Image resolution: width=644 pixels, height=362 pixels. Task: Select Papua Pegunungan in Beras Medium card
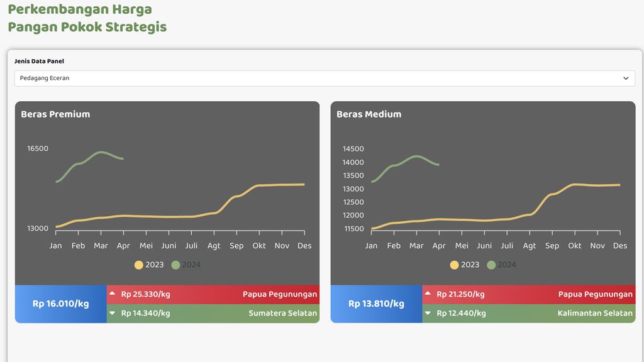click(x=595, y=294)
